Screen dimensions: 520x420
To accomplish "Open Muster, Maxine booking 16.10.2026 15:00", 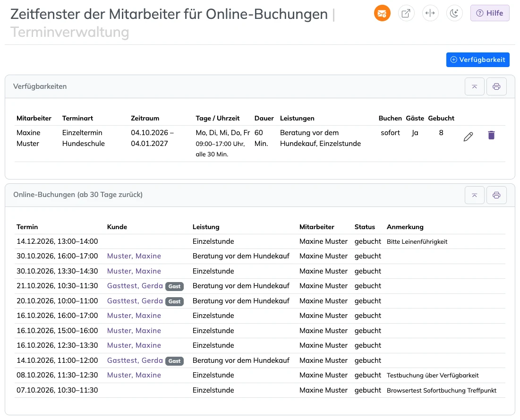I will point(134,331).
